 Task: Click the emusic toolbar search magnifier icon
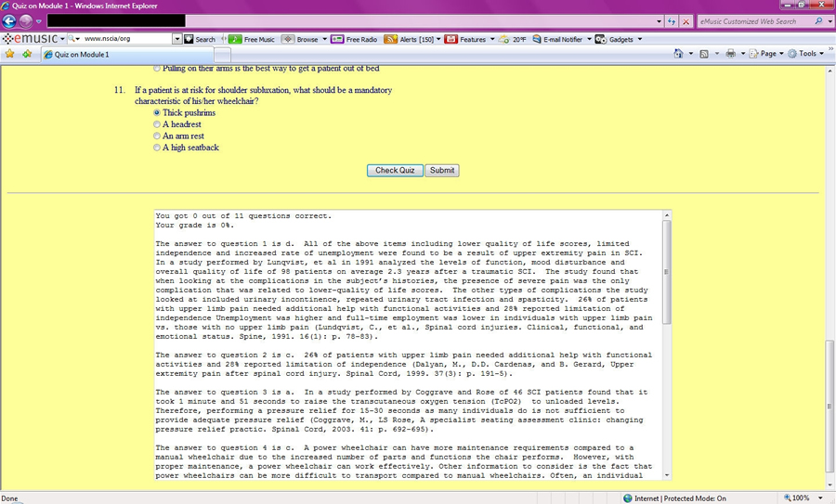pyautogui.click(x=71, y=39)
